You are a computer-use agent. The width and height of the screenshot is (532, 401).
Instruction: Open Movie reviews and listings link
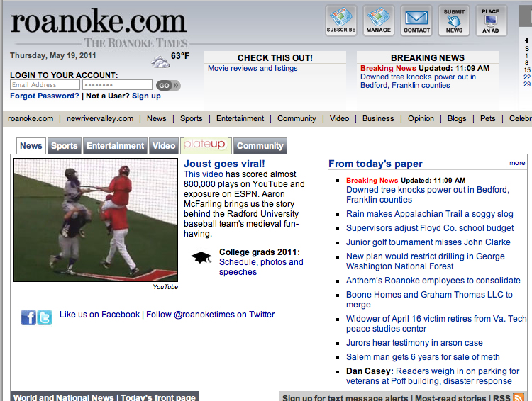253,69
